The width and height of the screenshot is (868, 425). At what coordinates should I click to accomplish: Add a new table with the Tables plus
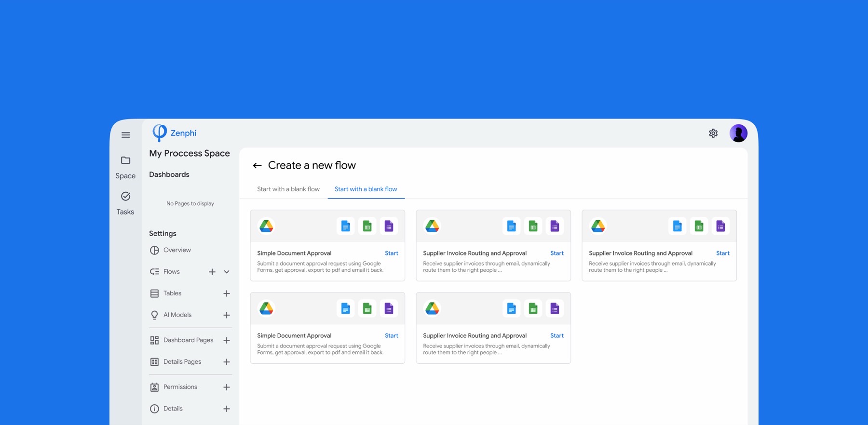[227, 293]
